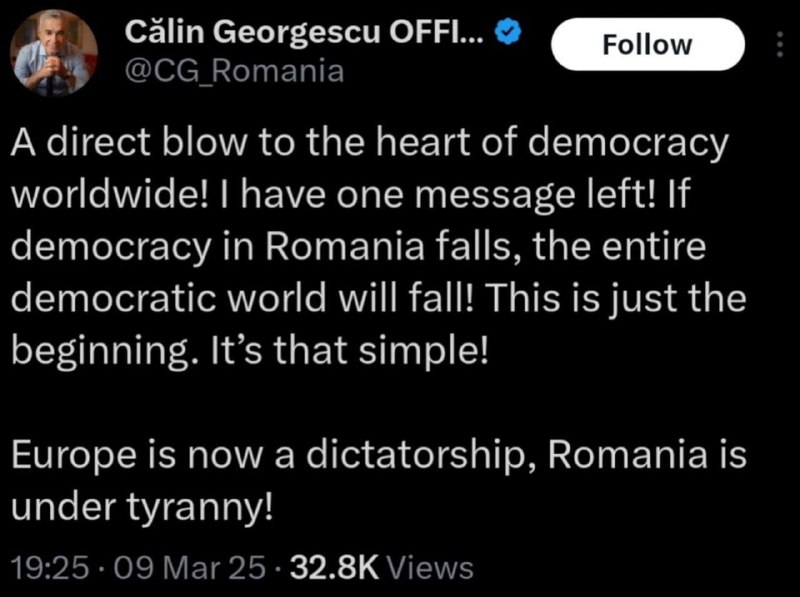The image size is (800, 597).
Task: Click the display name Călin Georgescu OFFI...
Action: 306,33
